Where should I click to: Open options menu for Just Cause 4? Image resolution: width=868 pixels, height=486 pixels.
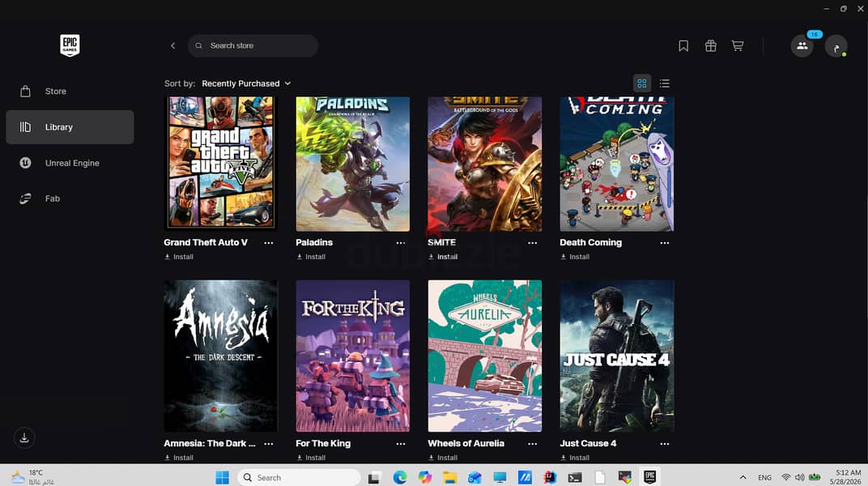(x=665, y=444)
